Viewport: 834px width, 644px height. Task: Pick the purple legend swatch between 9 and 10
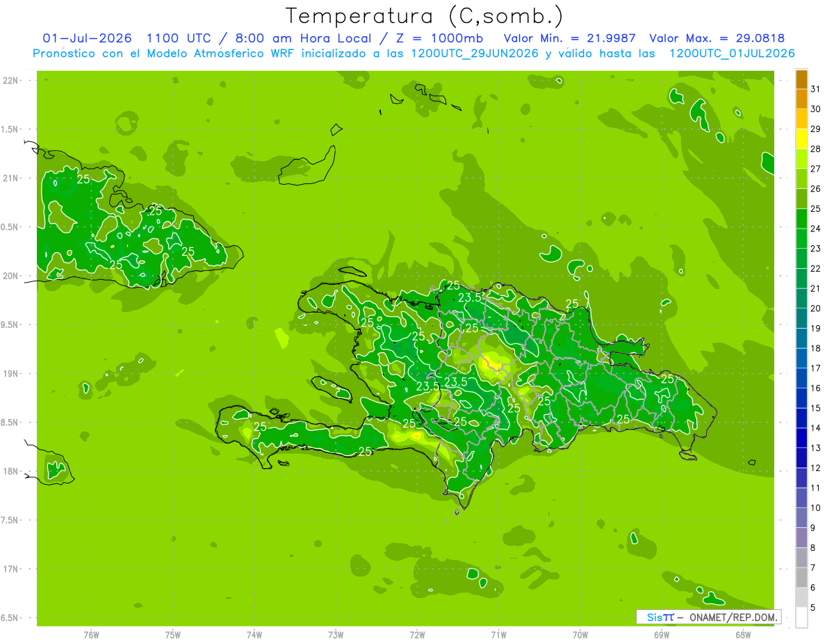(x=801, y=518)
